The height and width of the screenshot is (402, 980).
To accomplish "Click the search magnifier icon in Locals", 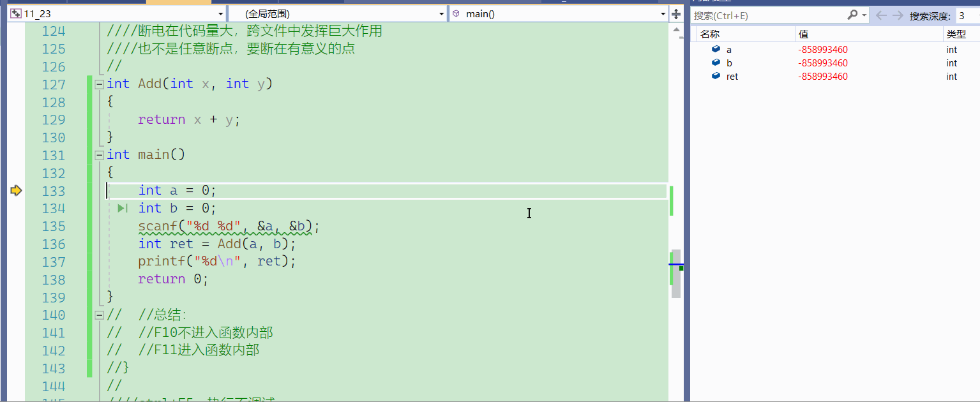I will [x=852, y=15].
